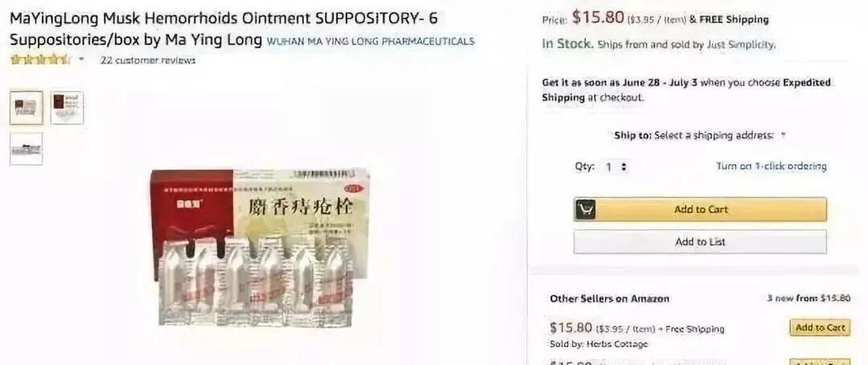868x365 pixels.
Task: Click the cart icon on Add to Cart
Action: click(x=585, y=209)
